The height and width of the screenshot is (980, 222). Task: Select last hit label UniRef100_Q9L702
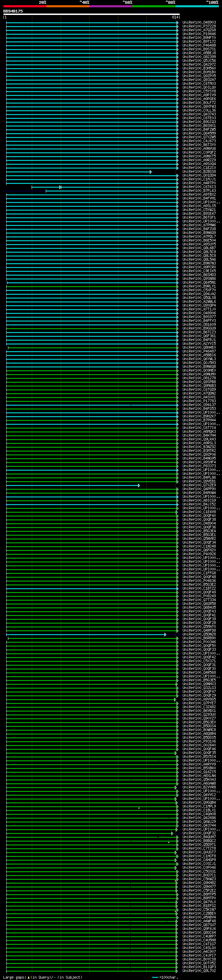[199, 971]
